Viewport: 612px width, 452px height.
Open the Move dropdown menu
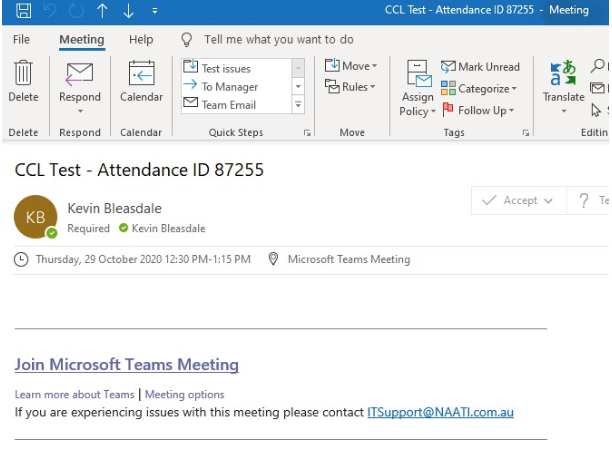pyautogui.click(x=352, y=66)
